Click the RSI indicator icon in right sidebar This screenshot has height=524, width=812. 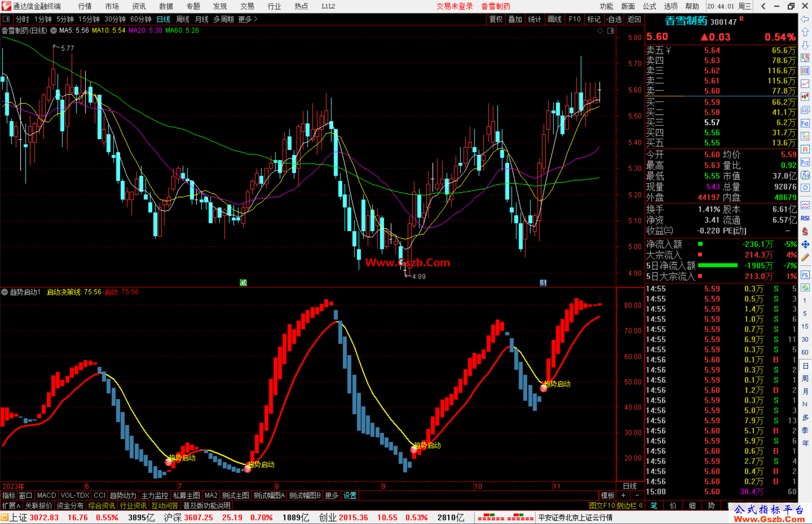tap(805, 218)
